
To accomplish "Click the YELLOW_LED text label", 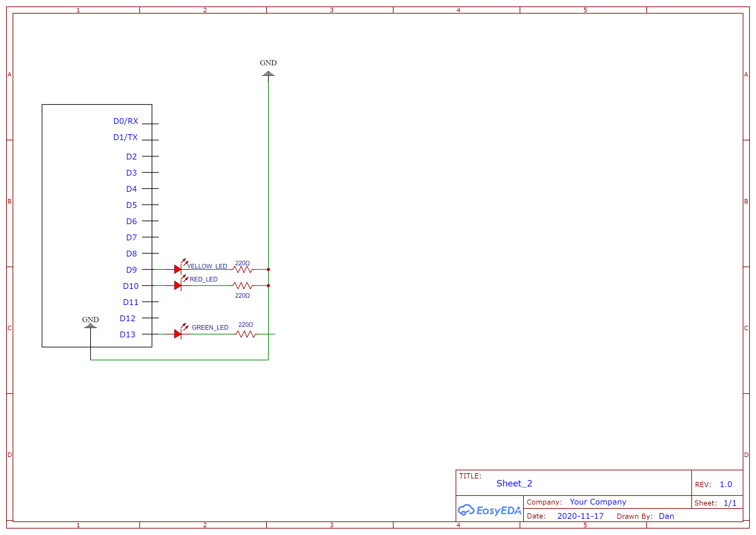I will click(208, 266).
